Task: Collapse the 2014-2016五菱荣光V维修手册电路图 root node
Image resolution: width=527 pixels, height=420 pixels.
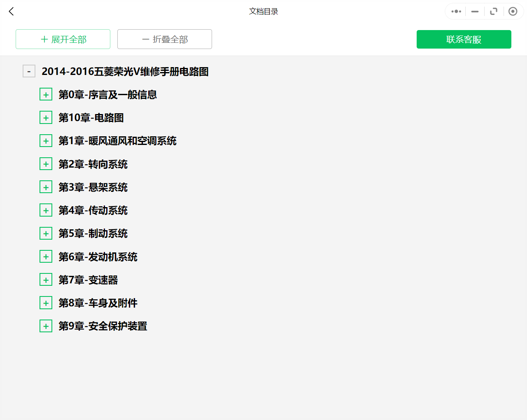Action: (x=29, y=71)
